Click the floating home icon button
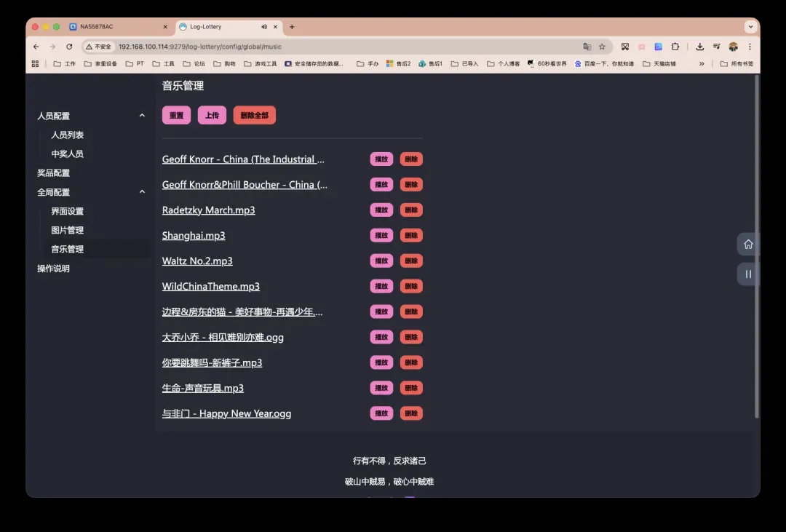 pos(748,244)
